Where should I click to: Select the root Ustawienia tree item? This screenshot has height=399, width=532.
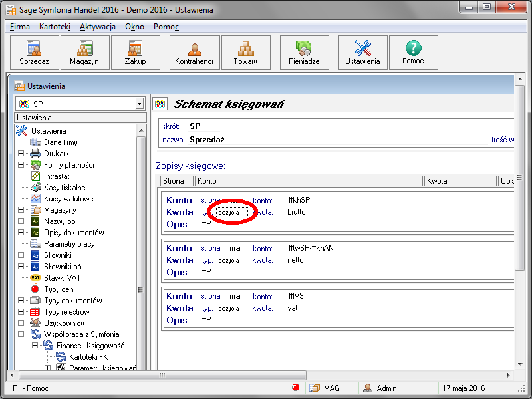coord(49,131)
